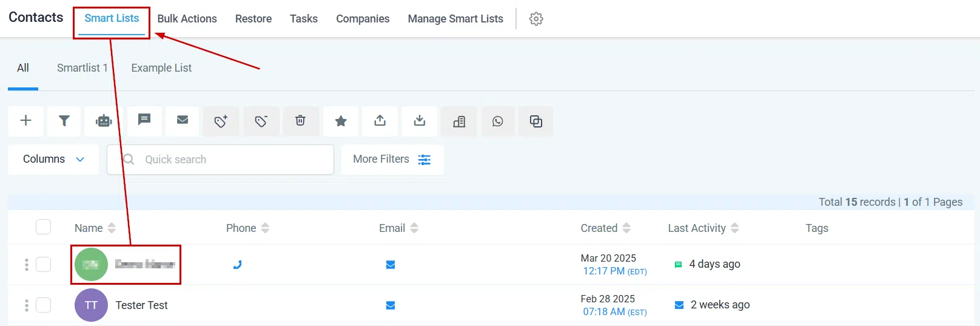
Task: Toggle the select-all header checkbox
Action: [43, 227]
